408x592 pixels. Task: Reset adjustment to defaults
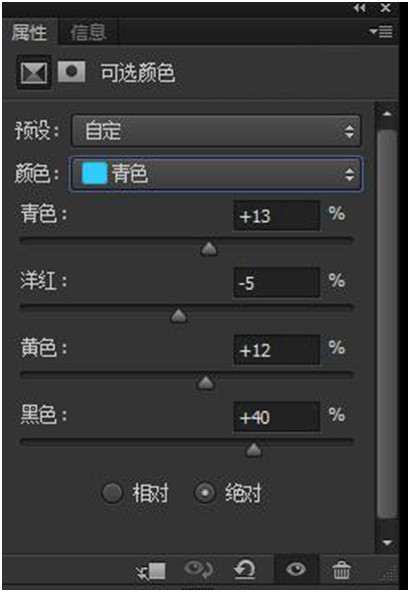click(x=244, y=570)
